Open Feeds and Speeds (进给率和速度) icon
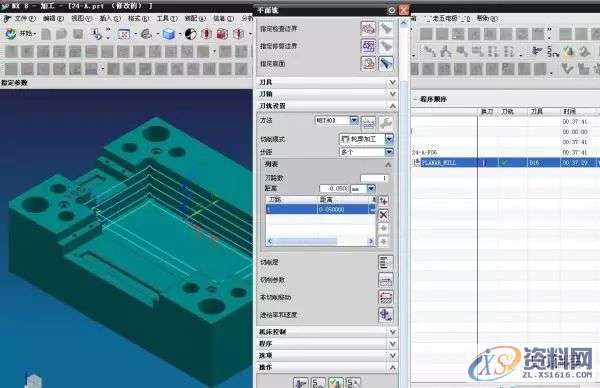Viewport: 600px width, 388px height. click(385, 315)
